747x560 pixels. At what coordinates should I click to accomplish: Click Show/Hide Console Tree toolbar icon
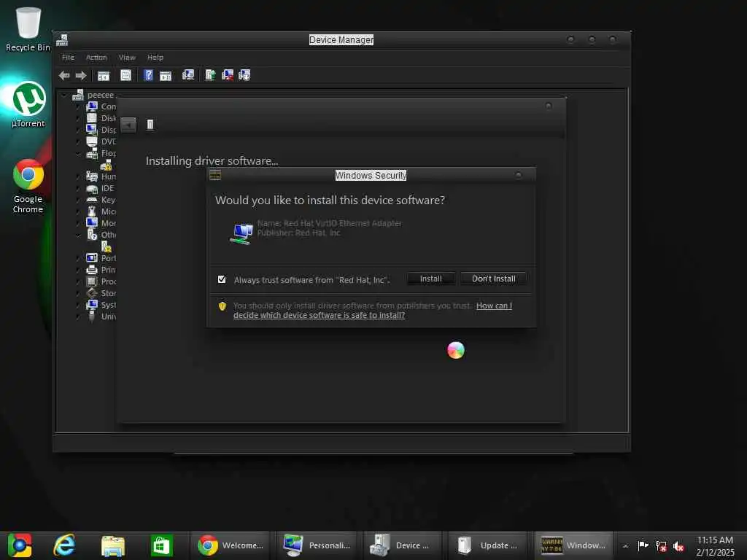pos(104,75)
